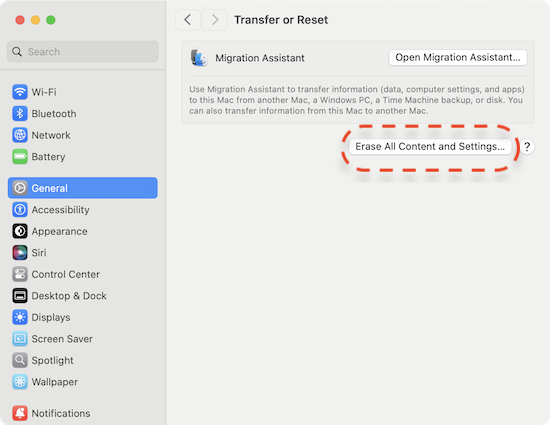550x425 pixels.
Task: Open the help question mark button
Action: tap(527, 147)
